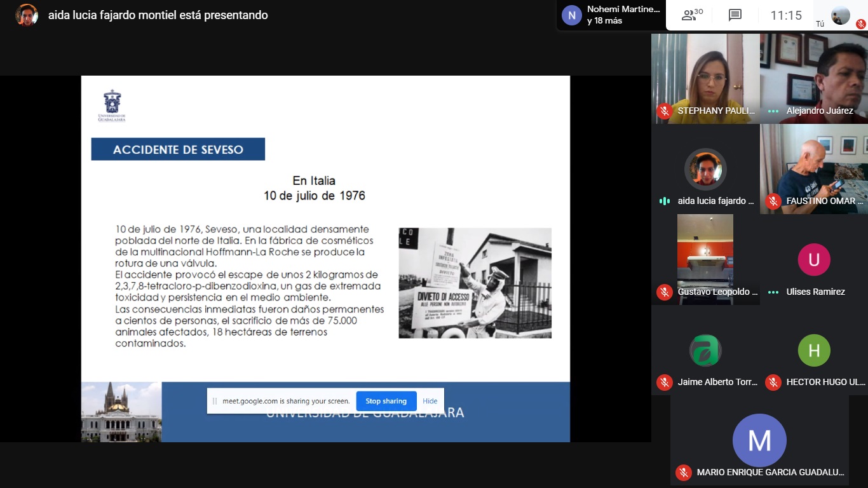Image resolution: width=868 pixels, height=488 pixels.
Task: Click your own profile avatar thumbnail
Action: (x=840, y=15)
